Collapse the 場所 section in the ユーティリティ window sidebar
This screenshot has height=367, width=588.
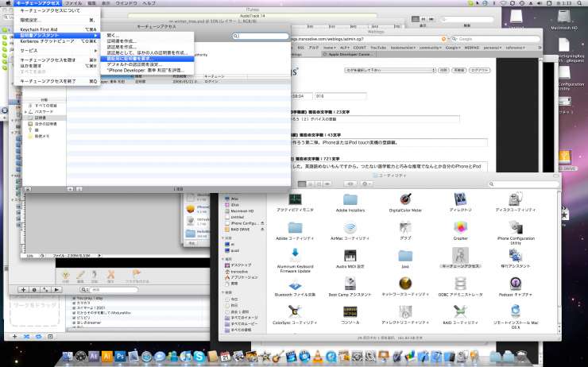tap(223, 260)
